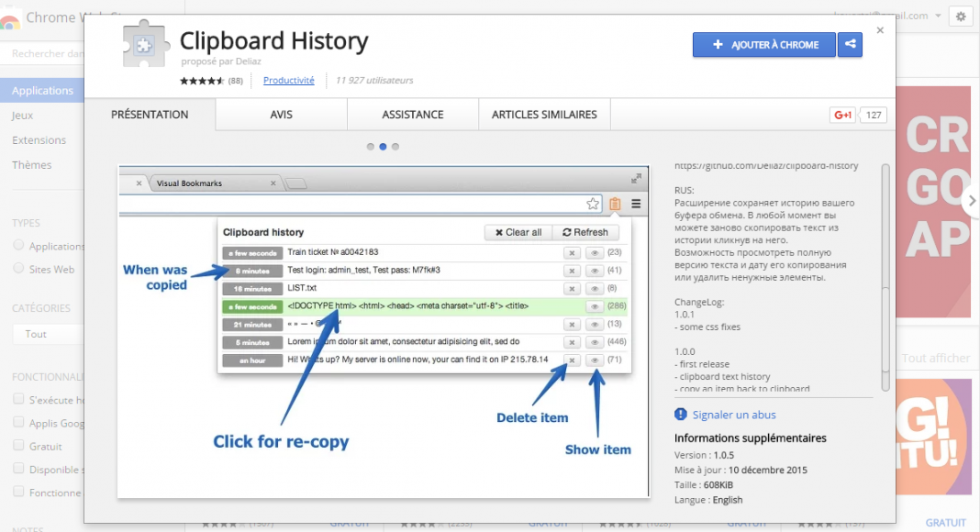This screenshot has width=980, height=532.
Task: Click the Signaler un abus link
Action: [x=734, y=415]
